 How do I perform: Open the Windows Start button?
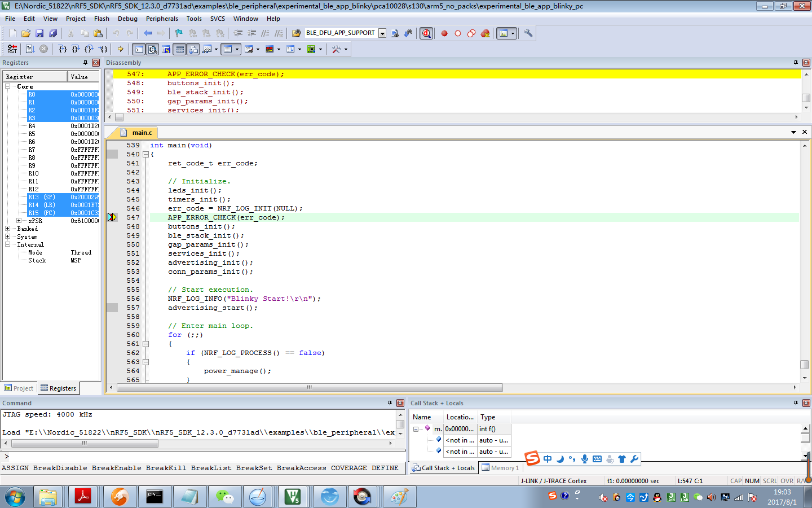(16, 497)
